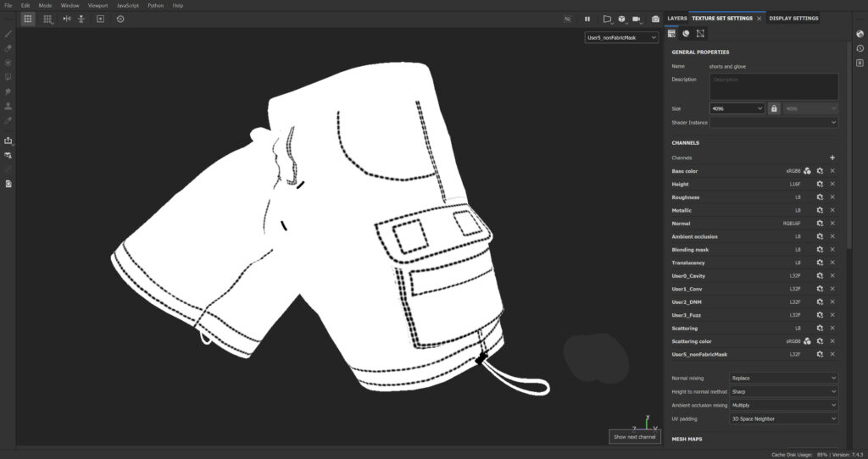Click the texture set settings panel scrollbar

click(848, 146)
